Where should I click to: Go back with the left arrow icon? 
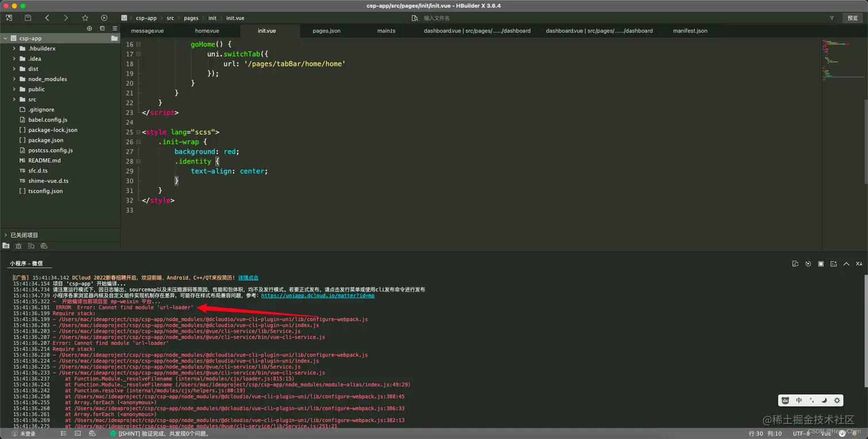pos(47,18)
